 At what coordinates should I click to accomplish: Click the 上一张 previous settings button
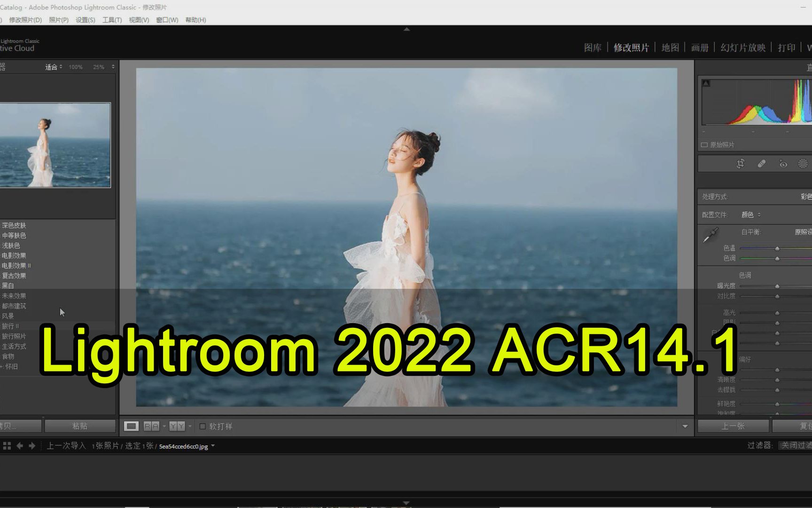pyautogui.click(x=733, y=426)
